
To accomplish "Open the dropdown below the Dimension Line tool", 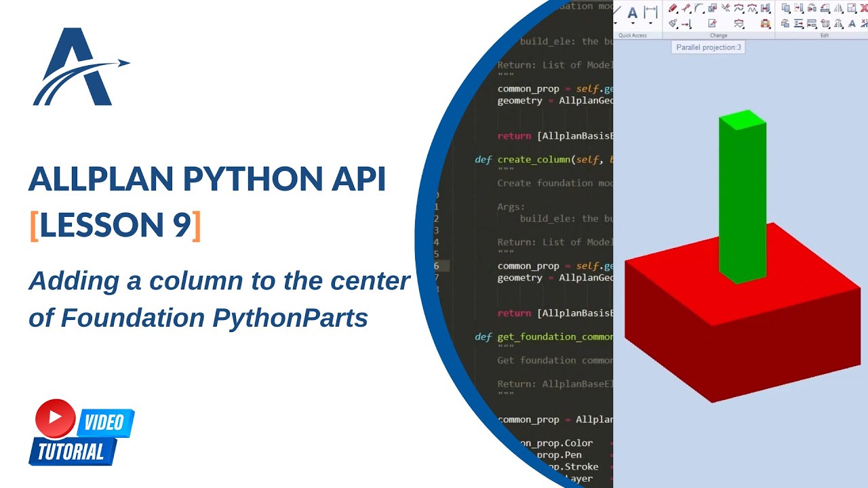I will 650,23.
